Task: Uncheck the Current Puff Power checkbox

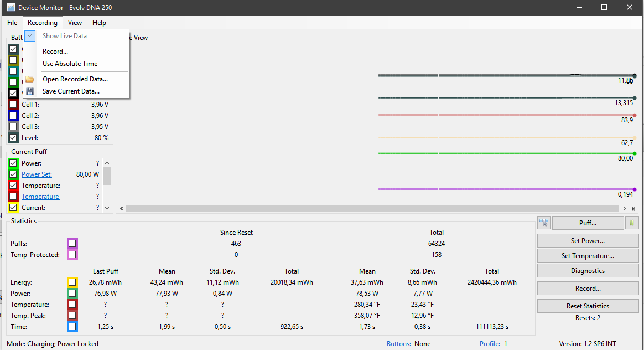Action: 13,163
